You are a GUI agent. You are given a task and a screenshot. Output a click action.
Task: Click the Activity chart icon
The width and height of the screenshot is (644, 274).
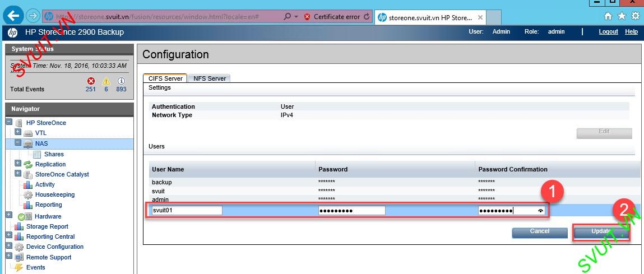(x=28, y=185)
